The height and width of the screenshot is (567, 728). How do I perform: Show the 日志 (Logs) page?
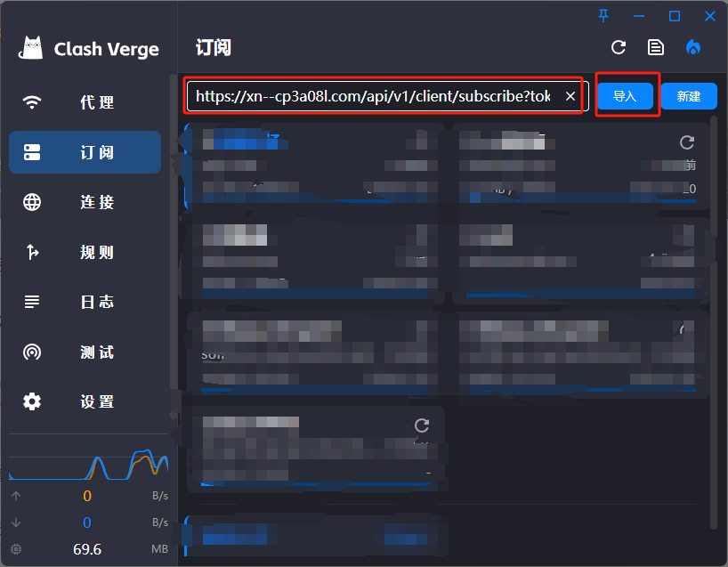85,302
